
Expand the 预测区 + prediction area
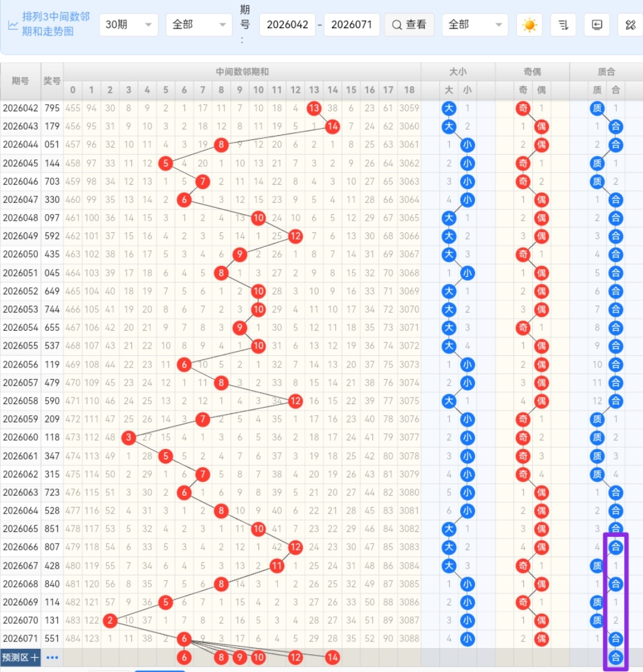(x=20, y=657)
